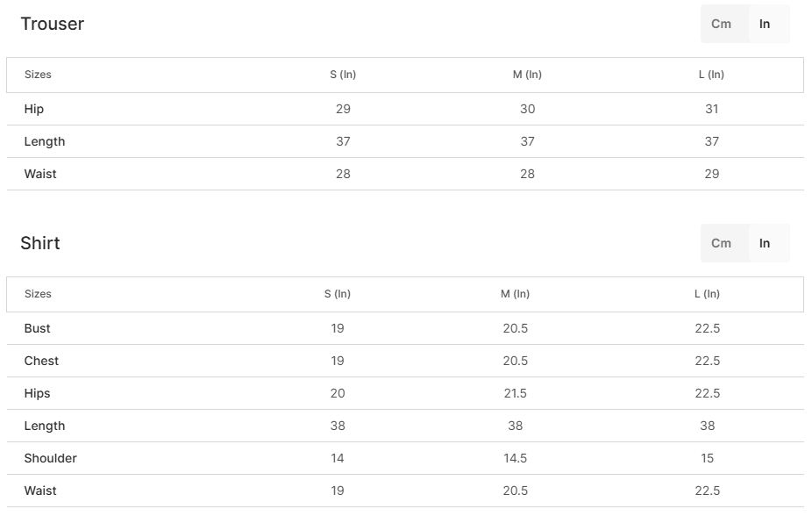Viewport: 812px width, 516px height.
Task: Click Shirt Hips value 20 for size S
Action: click(338, 393)
